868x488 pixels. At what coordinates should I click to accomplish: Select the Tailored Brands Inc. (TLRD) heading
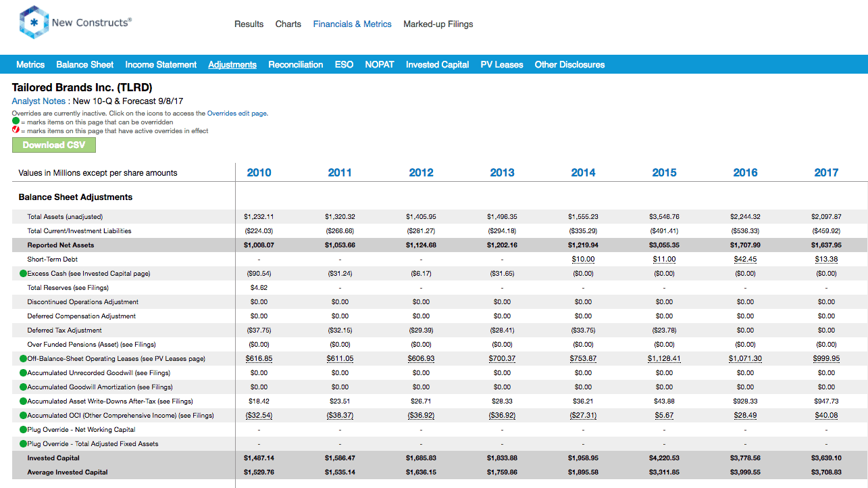click(82, 88)
